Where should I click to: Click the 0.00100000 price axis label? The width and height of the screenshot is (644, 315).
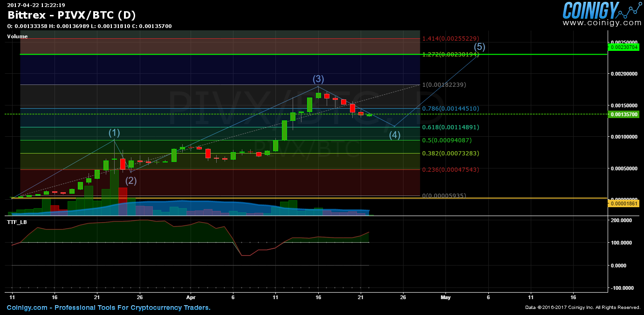coord(624,137)
